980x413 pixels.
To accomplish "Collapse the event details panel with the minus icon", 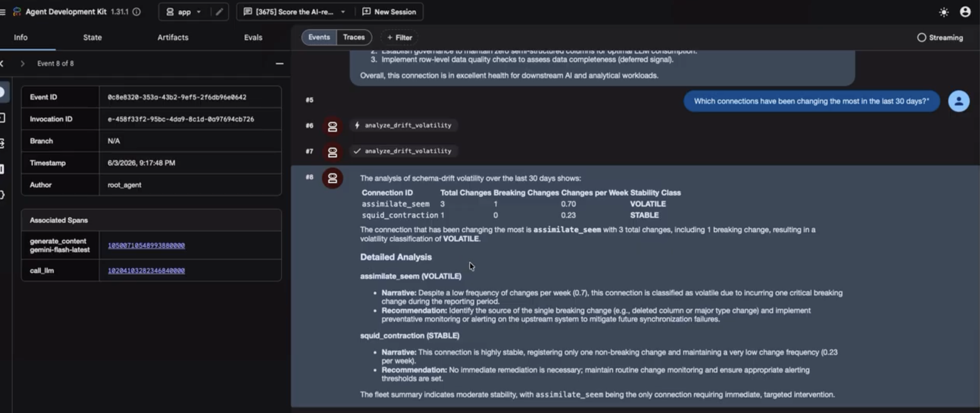I will coord(279,64).
